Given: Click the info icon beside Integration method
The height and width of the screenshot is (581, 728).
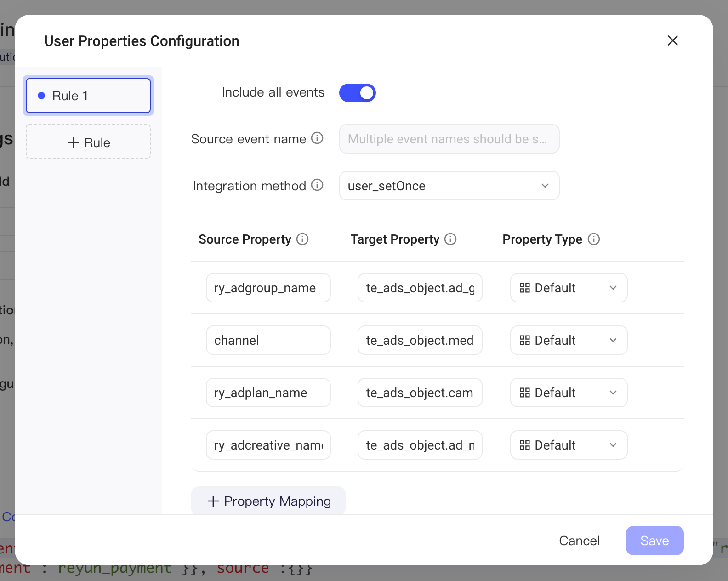Looking at the screenshot, I should (317, 185).
